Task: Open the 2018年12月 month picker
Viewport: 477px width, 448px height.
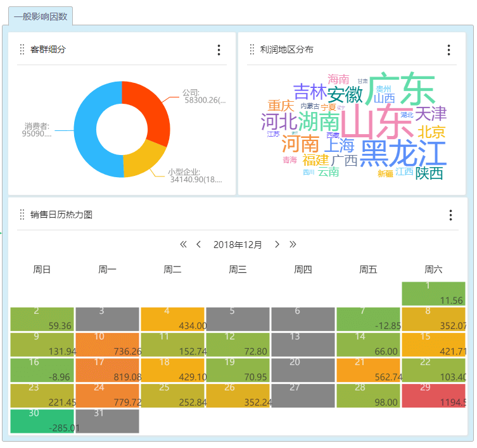Action: coord(238,244)
